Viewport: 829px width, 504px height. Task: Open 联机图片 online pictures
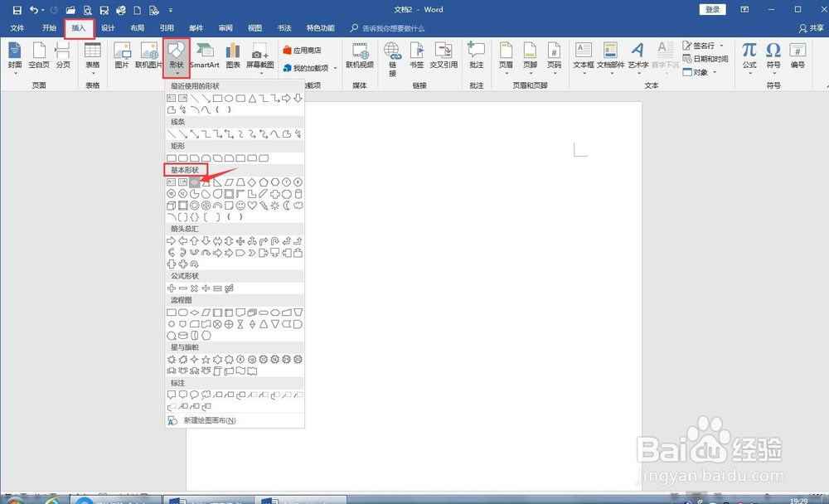[x=148, y=56]
